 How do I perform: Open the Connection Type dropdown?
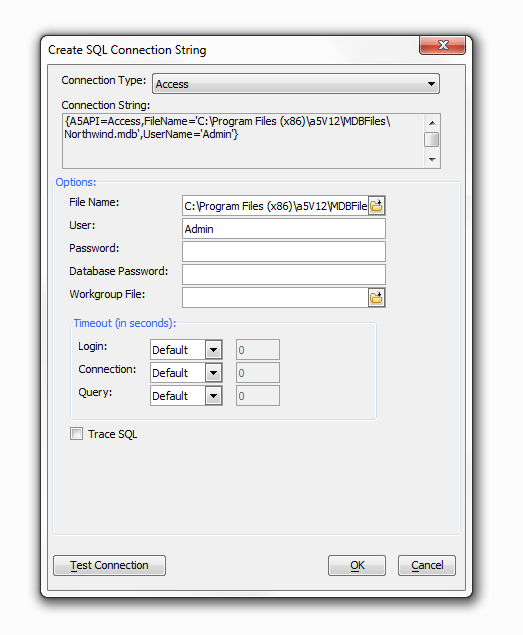coord(296,84)
